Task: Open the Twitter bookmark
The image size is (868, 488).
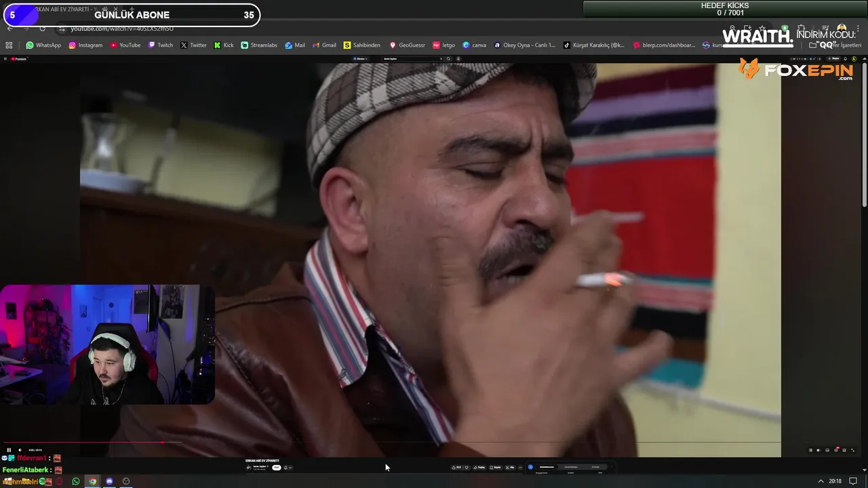Action: [193, 45]
